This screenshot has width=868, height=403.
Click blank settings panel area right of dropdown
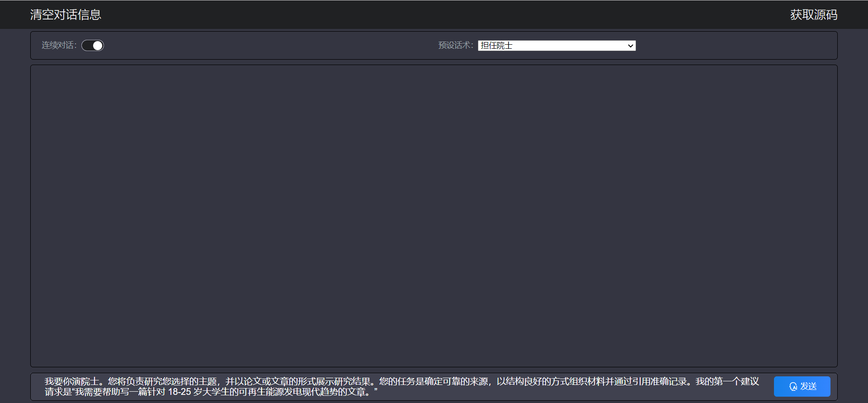click(x=737, y=46)
